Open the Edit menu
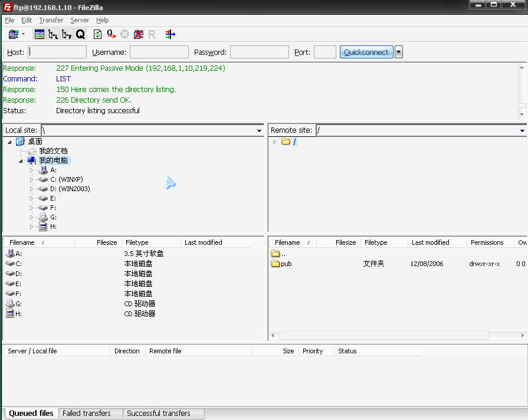Viewport: 528px width, 420px height. pos(27,20)
